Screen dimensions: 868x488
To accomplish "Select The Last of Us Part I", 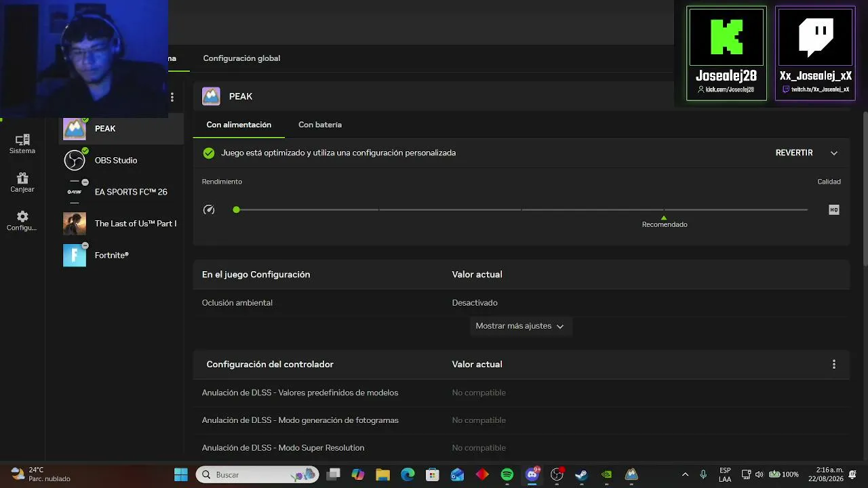I will coord(122,224).
